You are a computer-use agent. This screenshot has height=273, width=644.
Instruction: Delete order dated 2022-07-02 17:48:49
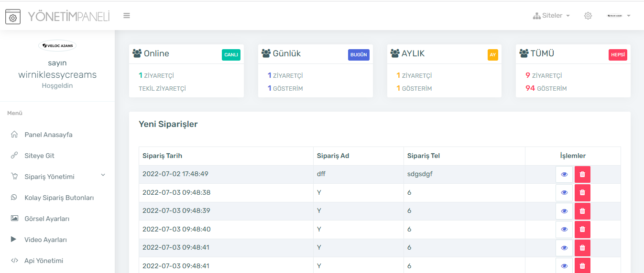click(x=582, y=174)
